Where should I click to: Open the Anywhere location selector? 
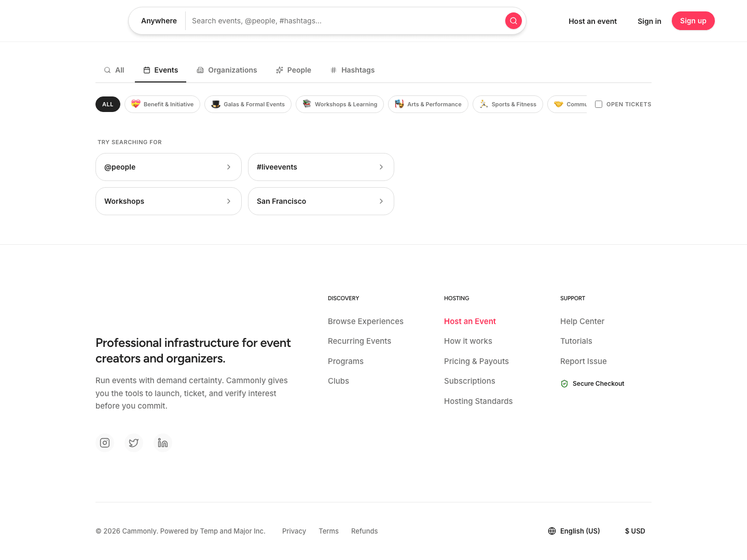click(x=159, y=21)
